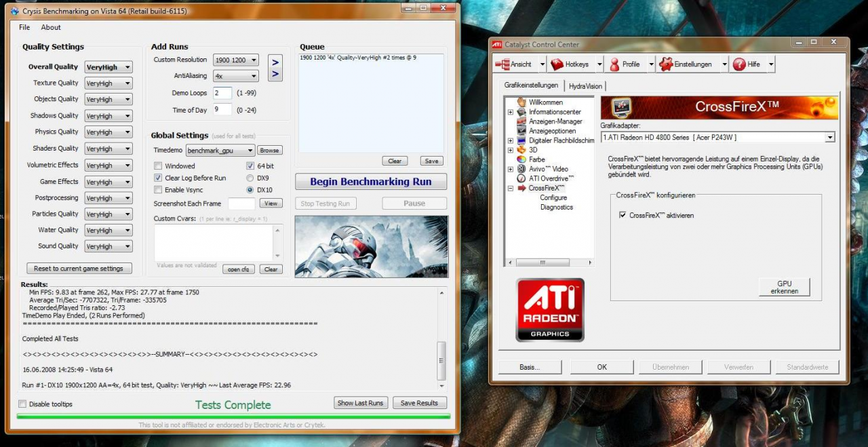
Task: Open the AntiAliasing dropdown
Action: click(235, 76)
